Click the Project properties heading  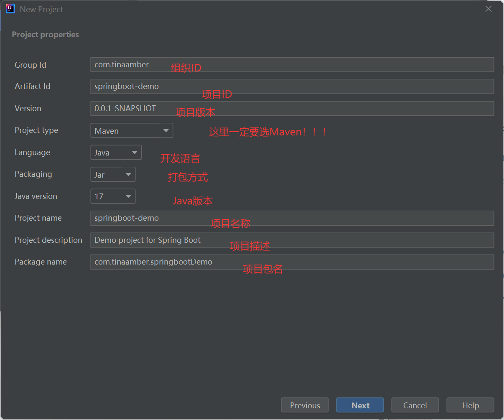click(45, 35)
